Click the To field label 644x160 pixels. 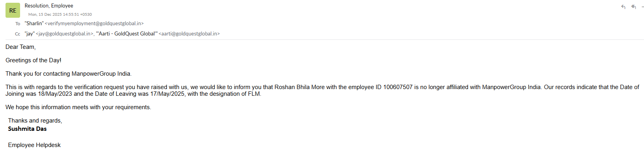pyautogui.click(x=18, y=24)
